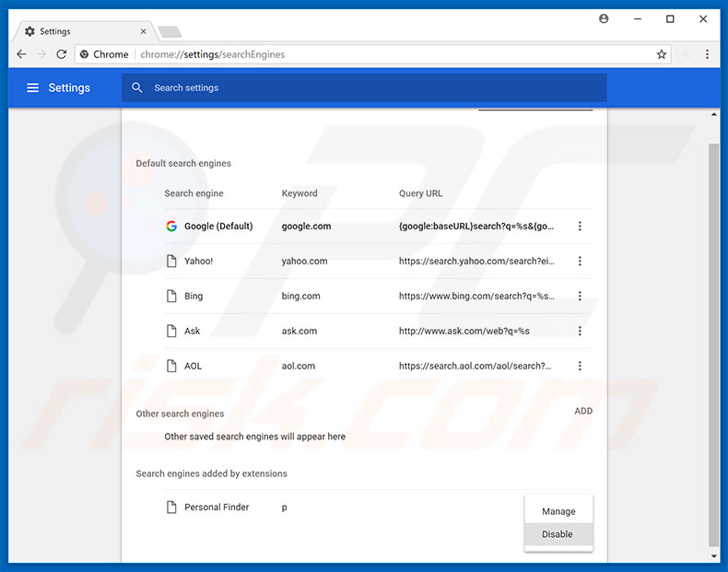Click the Ask query URL text
This screenshot has height=572, width=728.
point(464,331)
